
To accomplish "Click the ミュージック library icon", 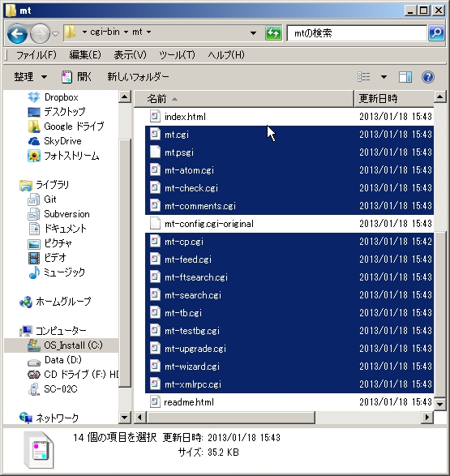I will [34, 272].
